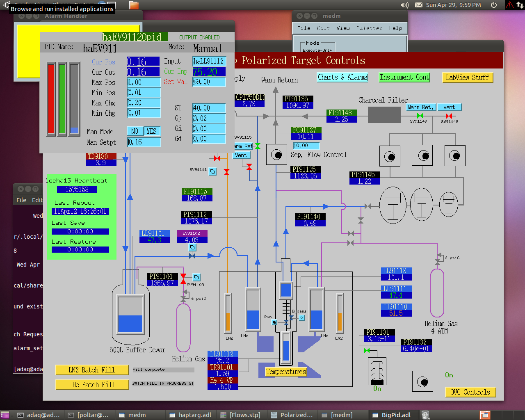Switch to haptarg.adl in the taskbar
The width and height of the screenshot is (525, 420).
pyautogui.click(x=191, y=415)
